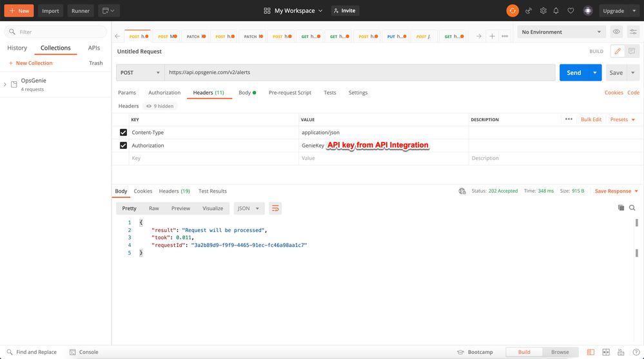Image resolution: width=644 pixels, height=359 pixels.
Task: Open the Save button dropdown arrow
Action: 633,72
